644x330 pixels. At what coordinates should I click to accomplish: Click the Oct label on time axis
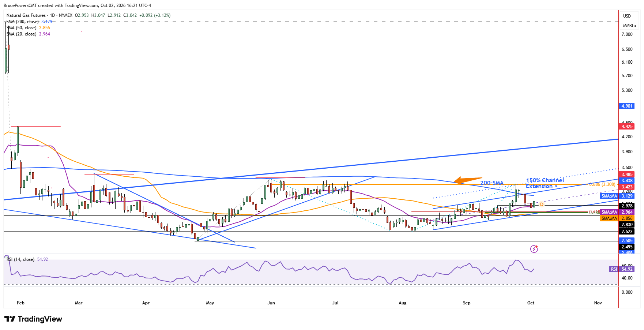coord(531,303)
